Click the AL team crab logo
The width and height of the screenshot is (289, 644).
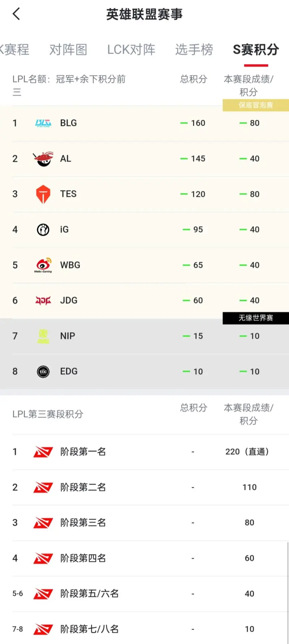pyautogui.click(x=43, y=158)
